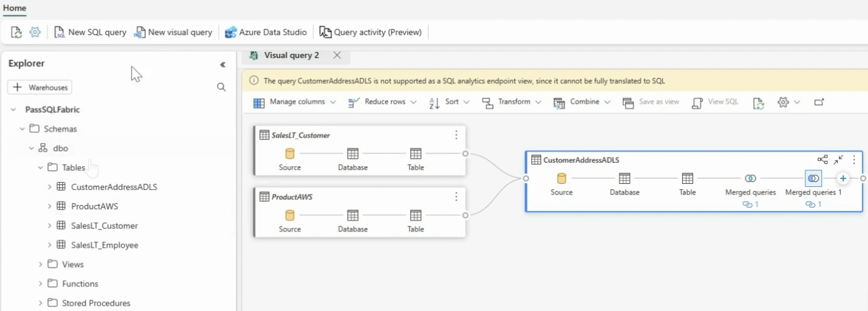Click the refresh icon in Home ribbon
The image size is (868, 311).
pyautogui.click(x=17, y=33)
